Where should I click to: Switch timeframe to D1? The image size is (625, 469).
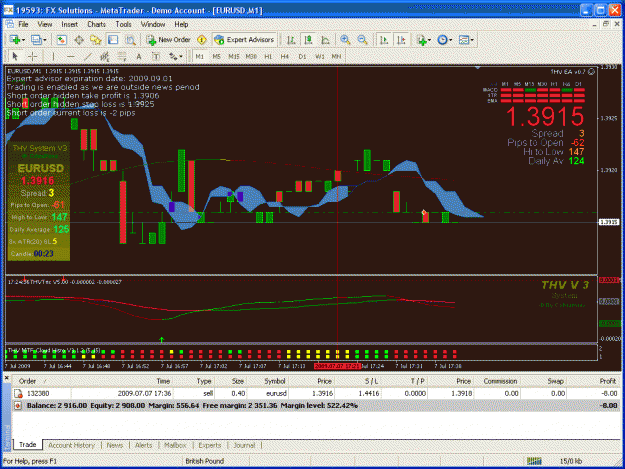(x=302, y=57)
